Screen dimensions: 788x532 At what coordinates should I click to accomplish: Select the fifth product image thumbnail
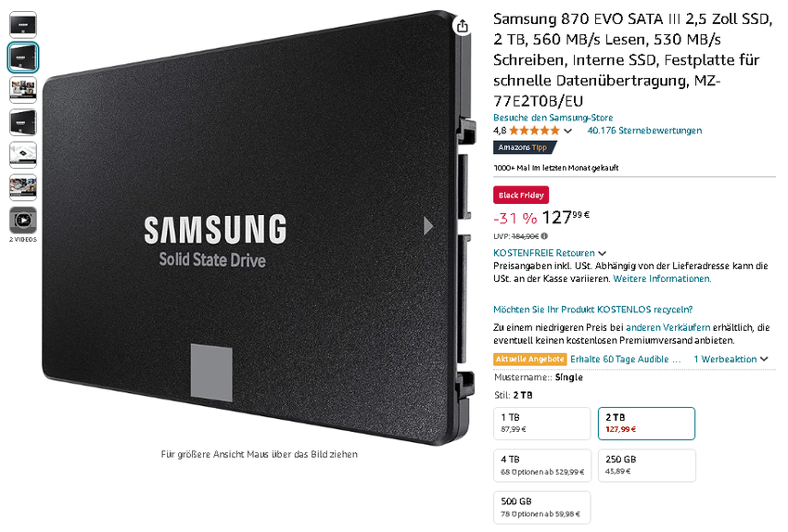23,155
